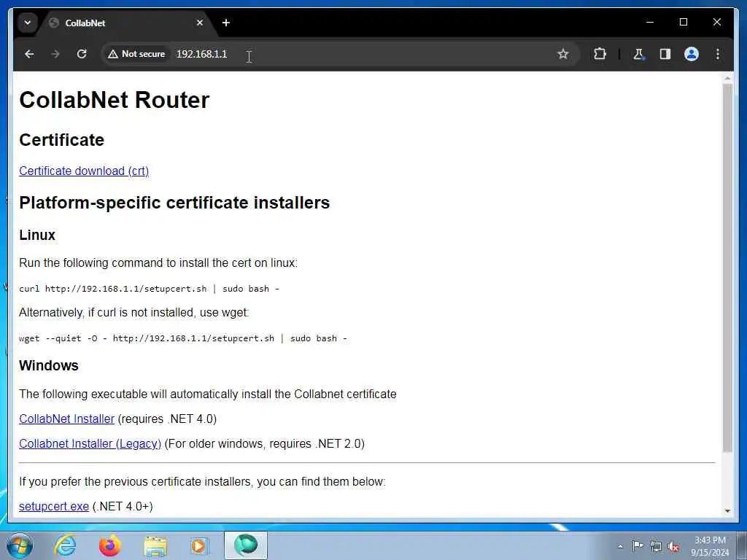Click the scrollbar up arrow
Screen dimensions: 747x560
(727, 78)
